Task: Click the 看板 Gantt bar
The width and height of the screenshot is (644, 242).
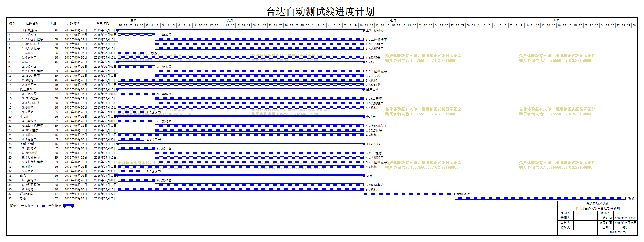Action: tap(540, 198)
